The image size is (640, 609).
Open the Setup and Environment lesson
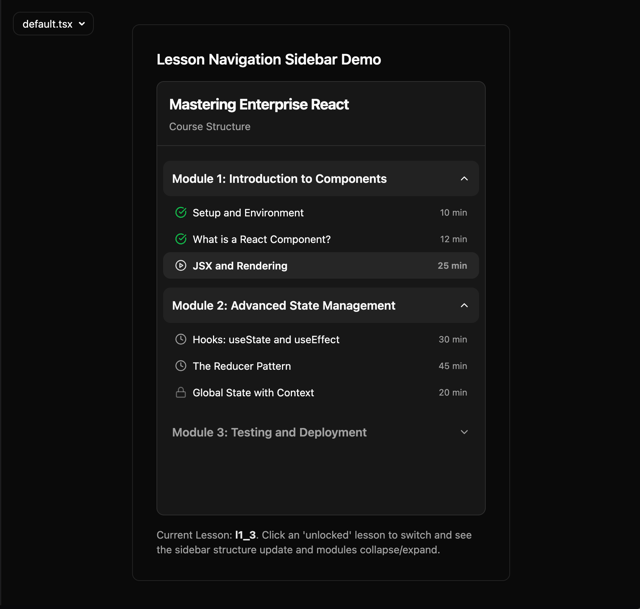click(321, 213)
